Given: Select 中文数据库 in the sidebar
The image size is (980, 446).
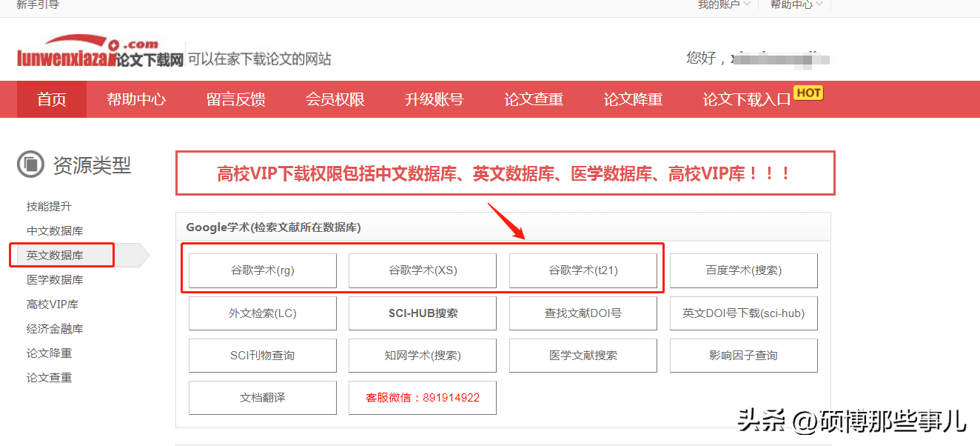Looking at the screenshot, I should (55, 230).
